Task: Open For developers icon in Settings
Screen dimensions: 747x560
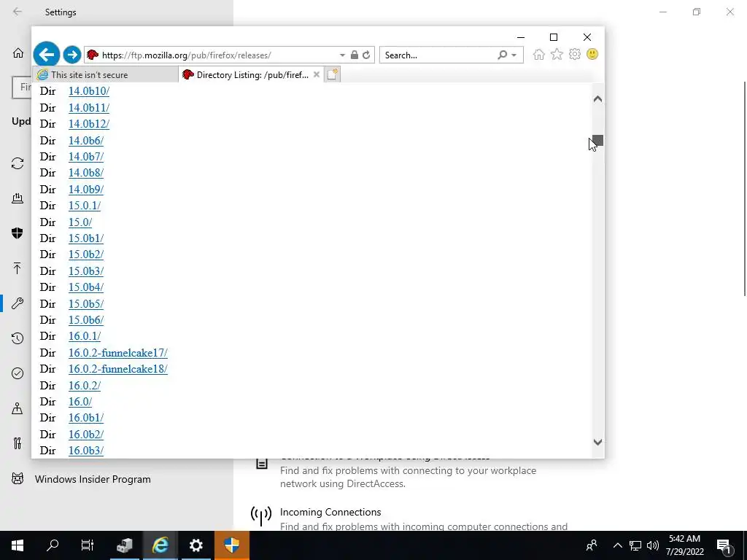Action: point(18,443)
